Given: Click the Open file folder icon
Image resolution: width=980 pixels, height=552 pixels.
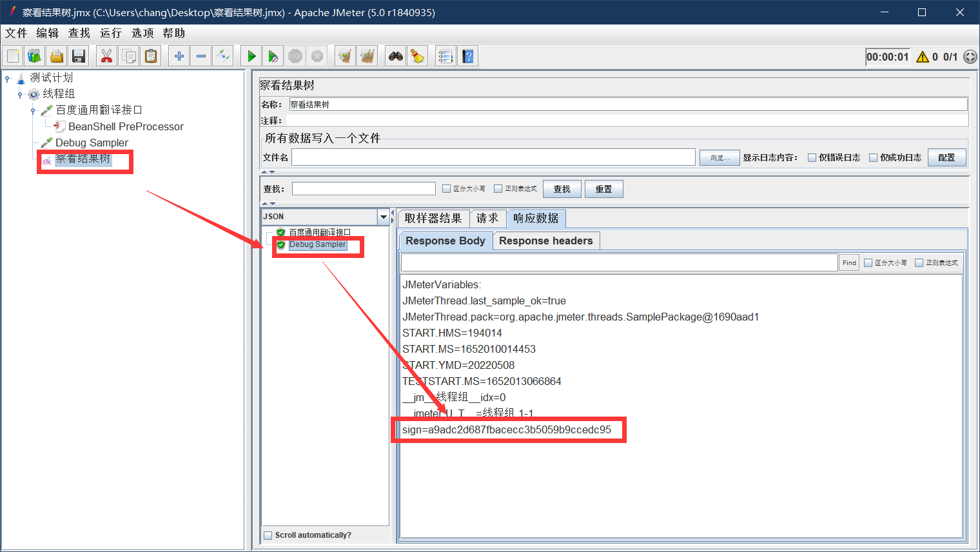Looking at the screenshot, I should pos(57,57).
